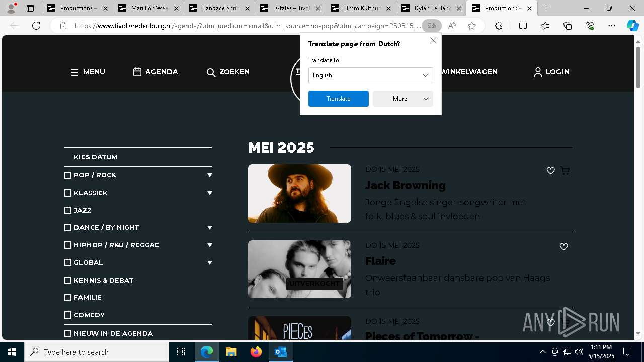This screenshot has width=644, height=362.
Task: Favorite Jack Browning with heart icon
Action: point(551,171)
